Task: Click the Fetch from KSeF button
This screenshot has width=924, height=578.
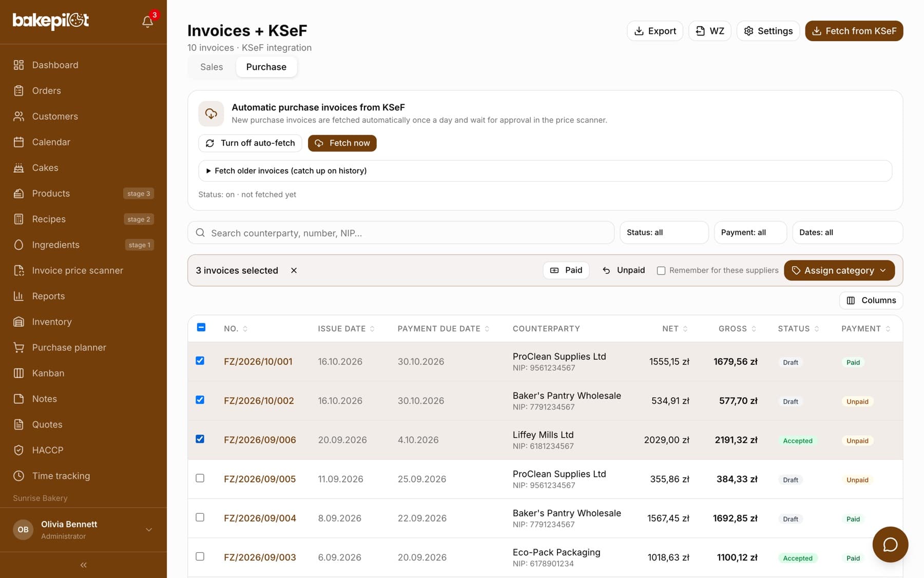Action: (x=854, y=31)
